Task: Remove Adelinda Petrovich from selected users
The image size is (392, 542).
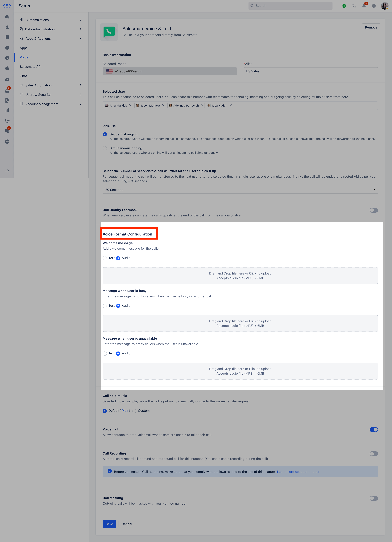Action: (x=202, y=105)
